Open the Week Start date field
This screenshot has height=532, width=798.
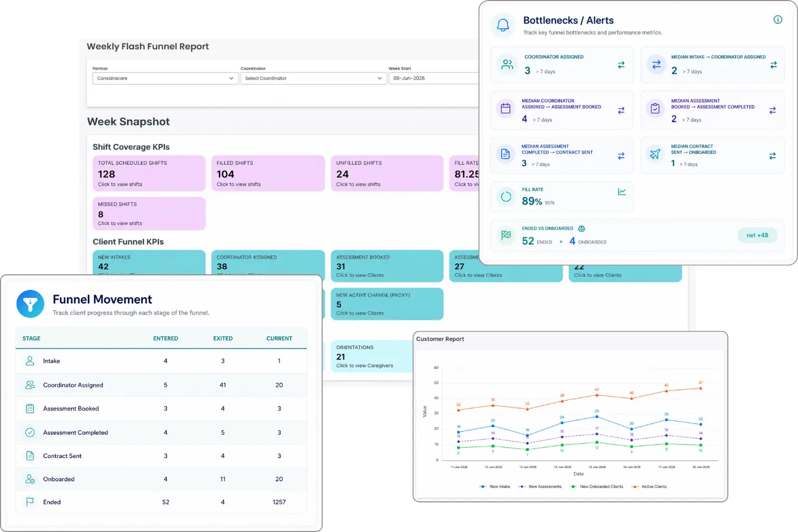pos(434,78)
